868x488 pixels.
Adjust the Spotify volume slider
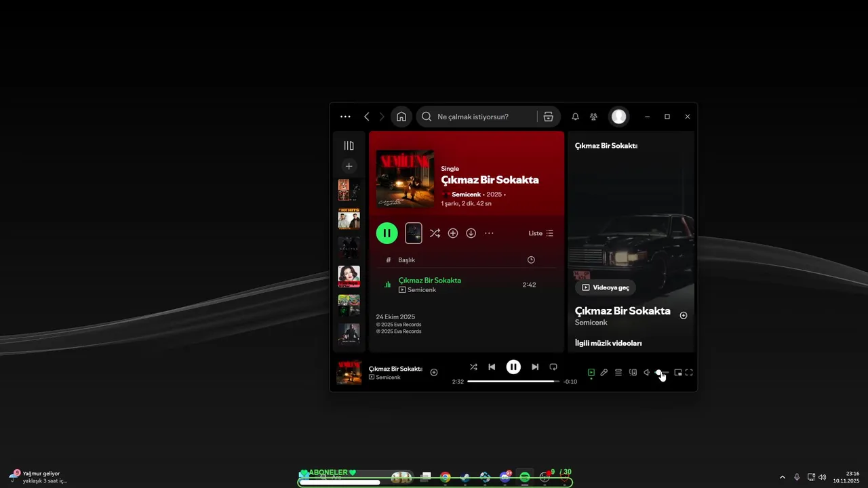tap(662, 372)
